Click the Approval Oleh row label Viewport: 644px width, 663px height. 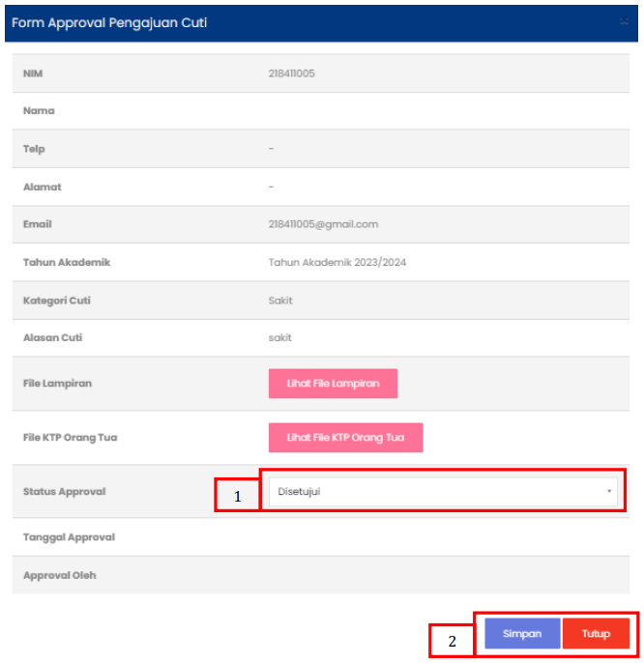click(x=60, y=575)
